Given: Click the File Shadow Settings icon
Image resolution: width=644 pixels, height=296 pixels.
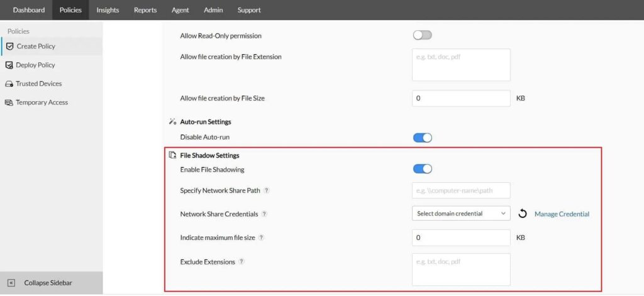Looking at the screenshot, I should point(172,155).
